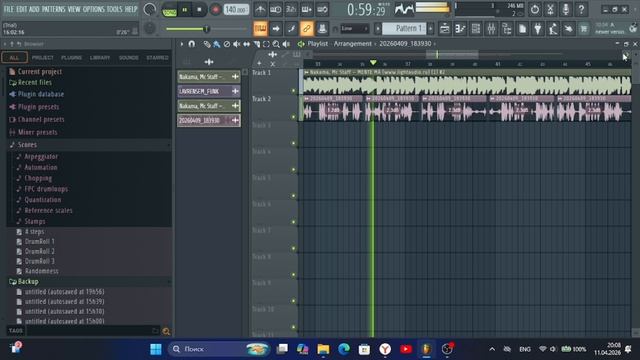This screenshot has height=360, width=640.
Task: Open the Playlist options arrow menu
Action: click(x=182, y=44)
